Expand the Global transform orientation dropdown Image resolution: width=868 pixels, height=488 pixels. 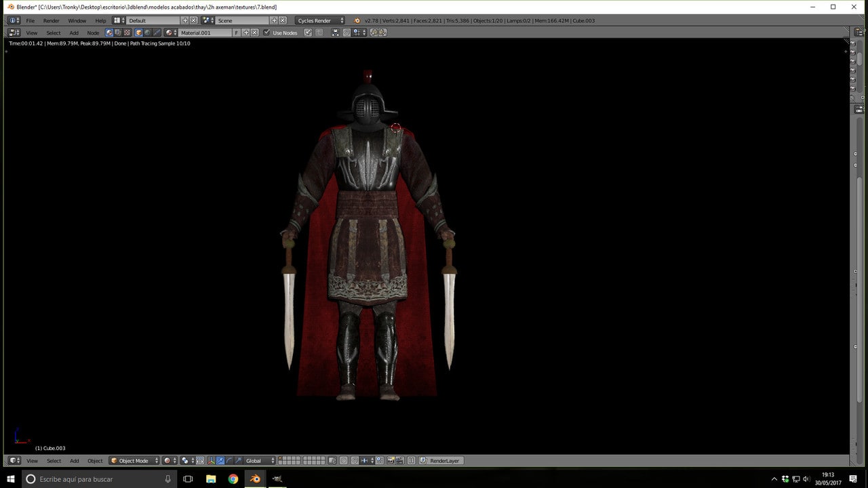pyautogui.click(x=260, y=461)
